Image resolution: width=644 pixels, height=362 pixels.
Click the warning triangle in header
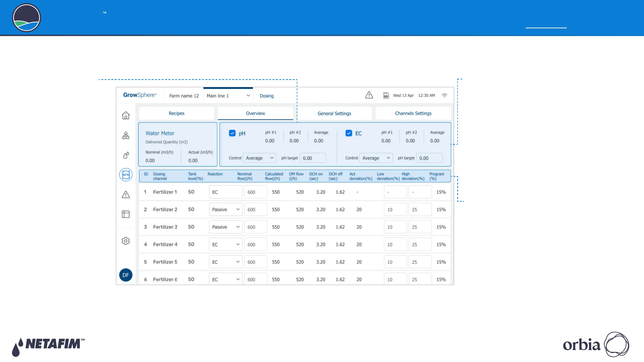369,95
